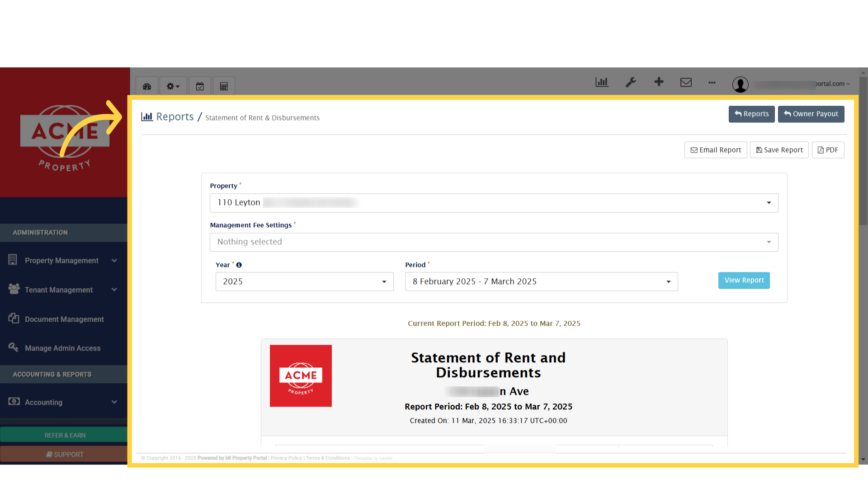Screen dimensions: 868x488
Task: Click the plus quick-add icon
Action: pyautogui.click(x=659, y=82)
